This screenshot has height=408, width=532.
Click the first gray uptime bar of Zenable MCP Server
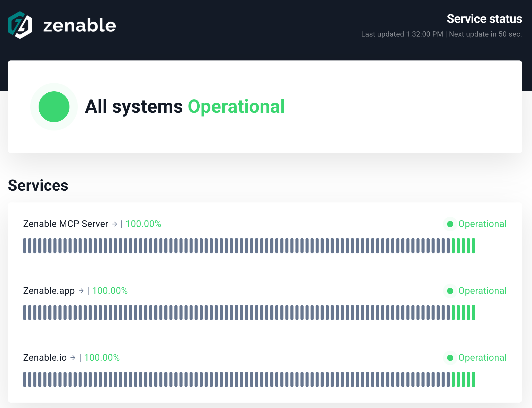tap(25, 246)
